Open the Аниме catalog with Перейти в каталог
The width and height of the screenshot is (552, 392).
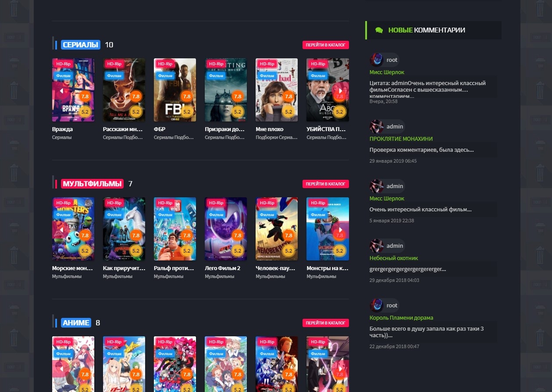pos(325,323)
